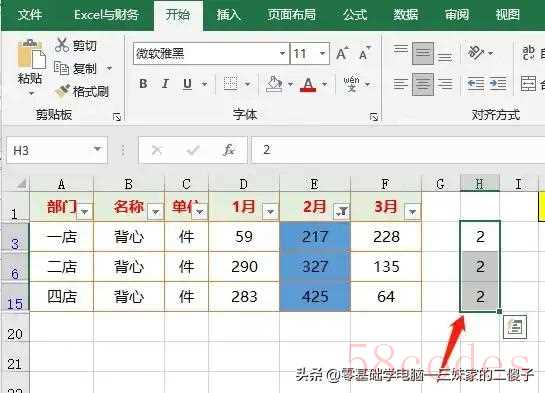Click the Insert Function fx icon
The width and height of the screenshot is (545, 393).
pyautogui.click(x=228, y=150)
